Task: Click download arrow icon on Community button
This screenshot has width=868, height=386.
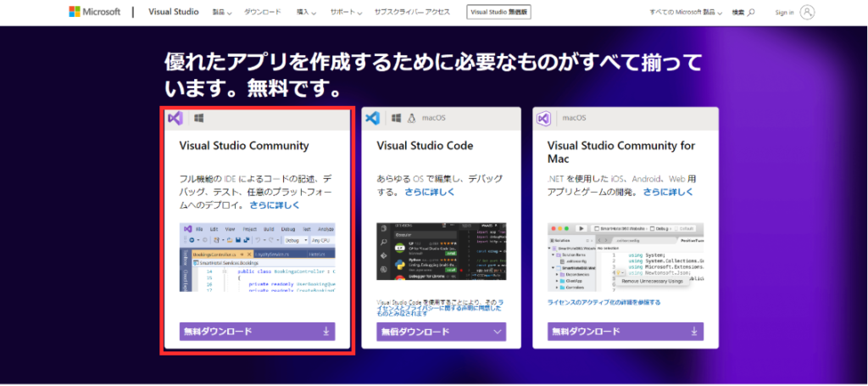Action: pos(326,331)
